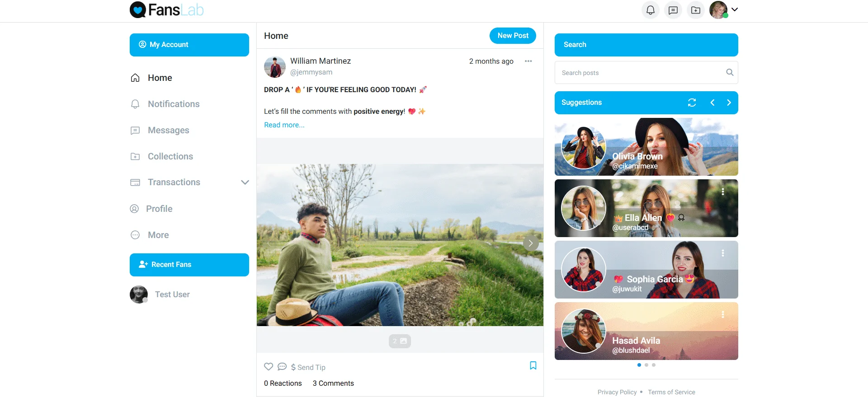
Task: Click the Search posts input field
Action: tap(640, 73)
